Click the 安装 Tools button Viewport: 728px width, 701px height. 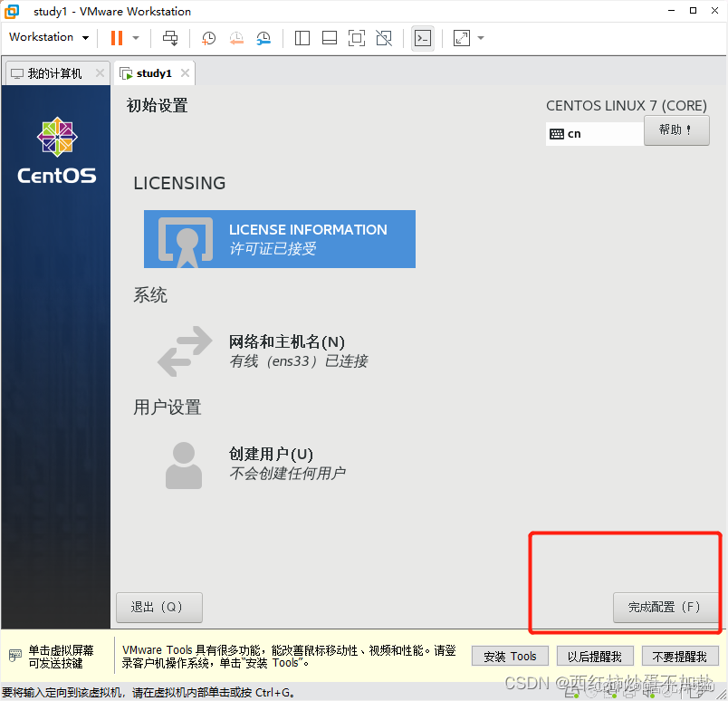(x=510, y=657)
